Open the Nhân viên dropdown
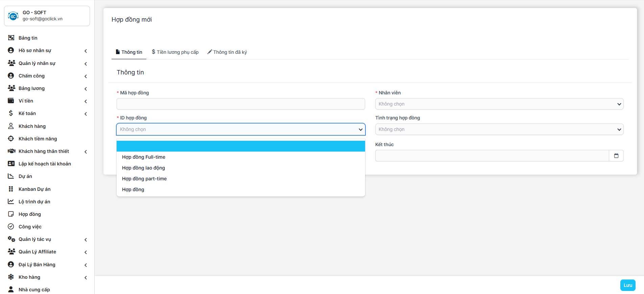This screenshot has height=294, width=644. (x=499, y=104)
